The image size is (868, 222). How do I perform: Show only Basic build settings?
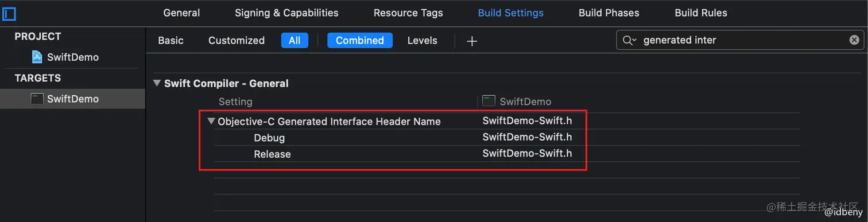[171, 40]
